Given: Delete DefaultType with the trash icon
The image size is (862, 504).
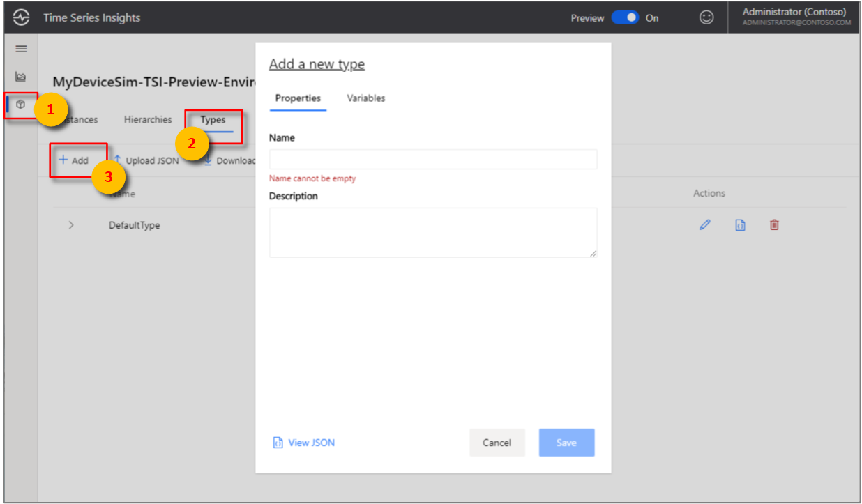Looking at the screenshot, I should pos(774,224).
